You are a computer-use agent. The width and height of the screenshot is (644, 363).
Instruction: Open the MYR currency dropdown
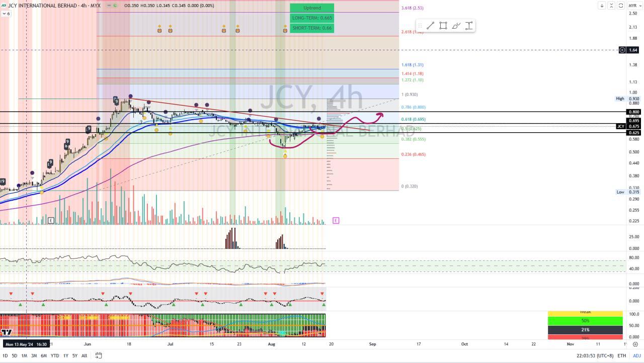point(634,6)
